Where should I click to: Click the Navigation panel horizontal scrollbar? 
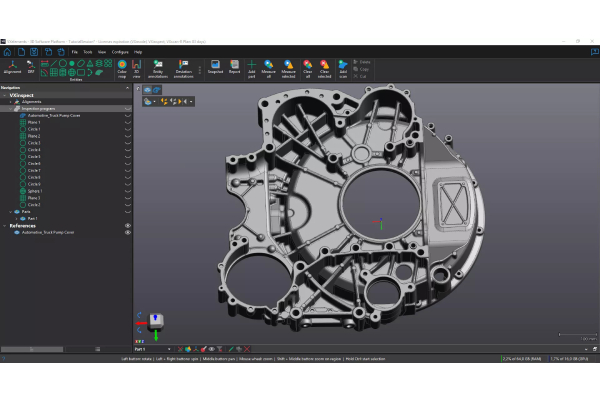[32, 349]
